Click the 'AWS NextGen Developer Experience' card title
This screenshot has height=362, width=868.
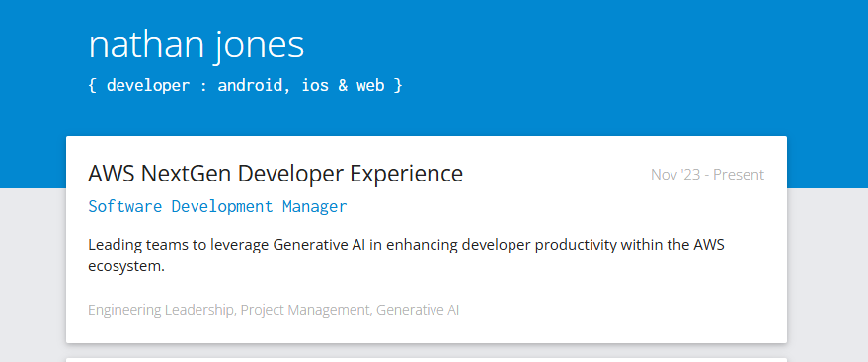click(x=276, y=174)
